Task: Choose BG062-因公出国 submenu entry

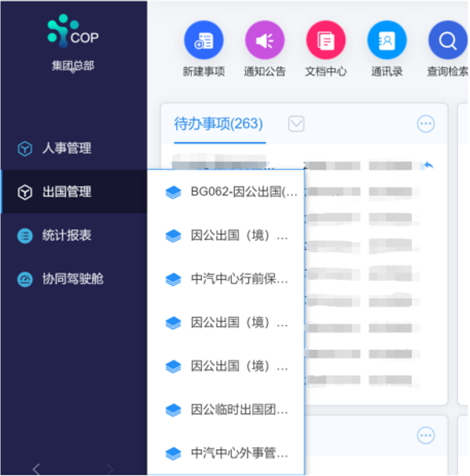Action: (x=226, y=192)
